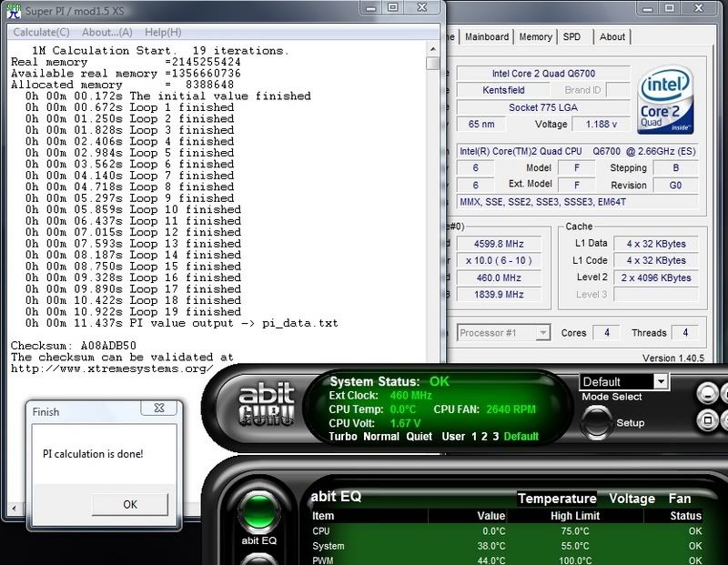728x565 pixels.
Task: Click the round Setup knob in abit Guru
Action: click(596, 422)
